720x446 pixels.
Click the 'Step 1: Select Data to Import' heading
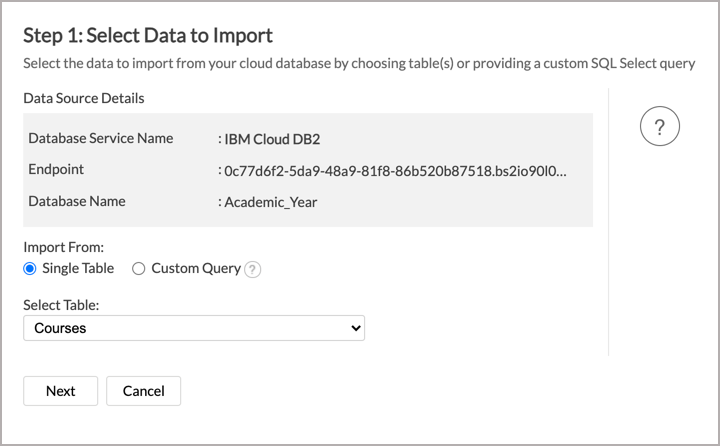[148, 36]
